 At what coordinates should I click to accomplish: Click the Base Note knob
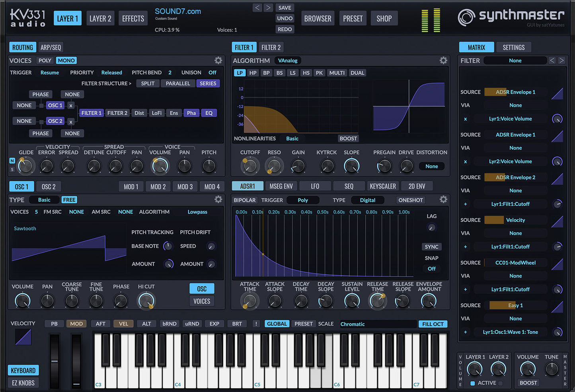(x=168, y=246)
